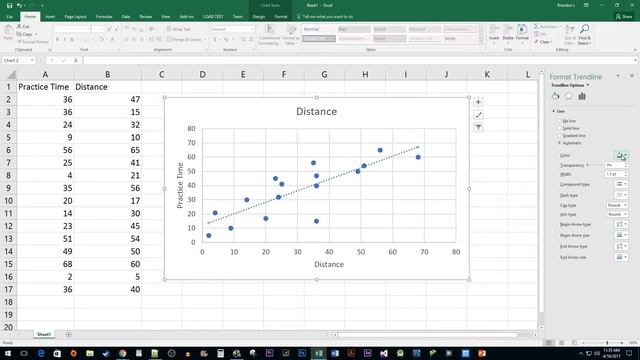Toggle Italic formatting
The width and height of the screenshot is (640, 360).
65,40
